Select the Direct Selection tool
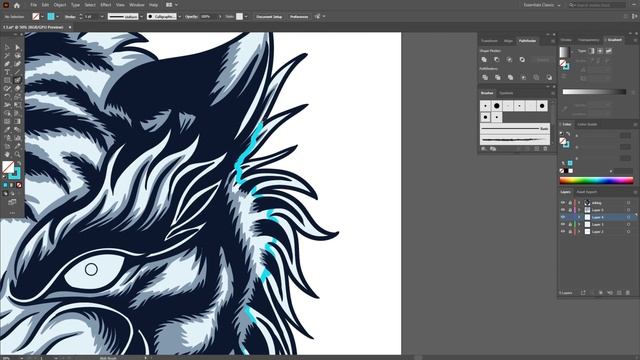Screen dimensions: 640x360 click(x=18, y=47)
